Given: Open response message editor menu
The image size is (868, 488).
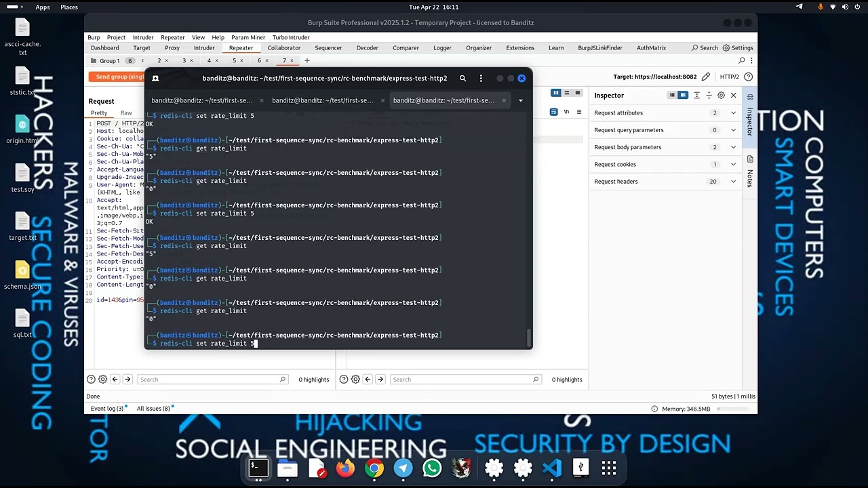Looking at the screenshot, I should click(578, 112).
